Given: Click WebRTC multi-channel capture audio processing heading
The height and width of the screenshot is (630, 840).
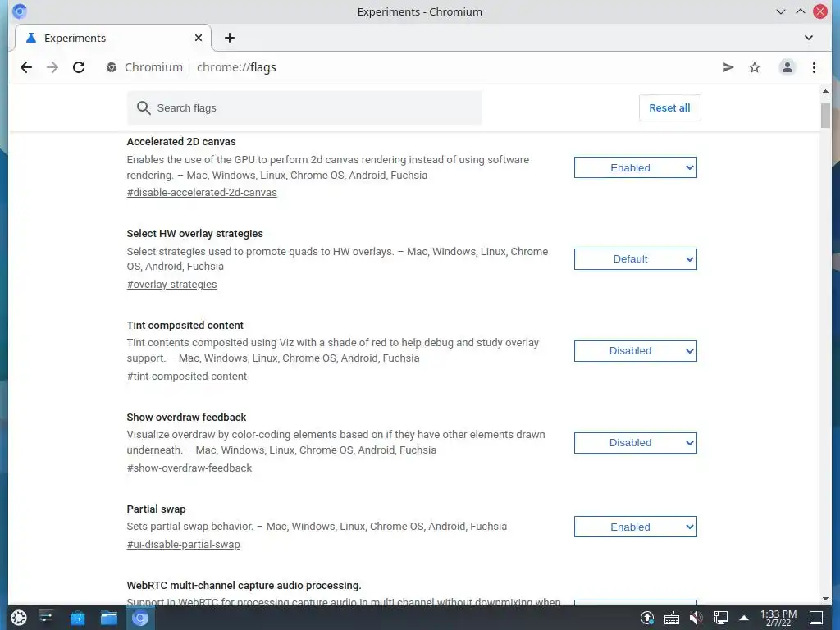Looking at the screenshot, I should [244, 586].
